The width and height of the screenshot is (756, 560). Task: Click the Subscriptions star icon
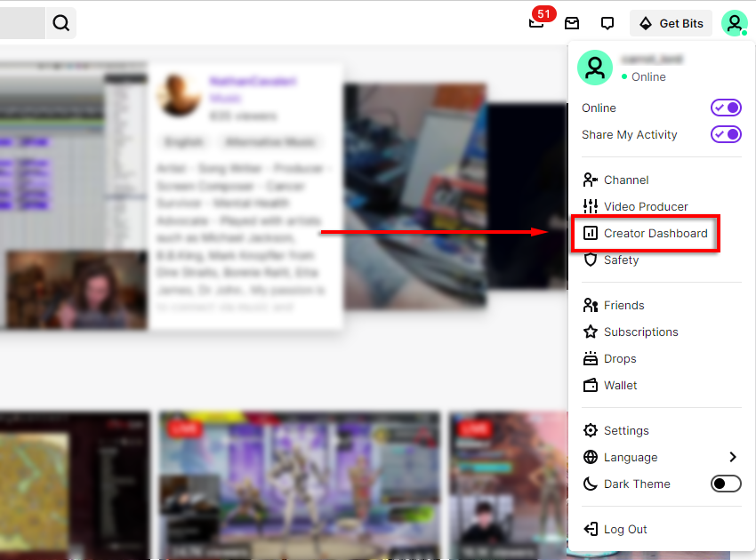point(590,332)
